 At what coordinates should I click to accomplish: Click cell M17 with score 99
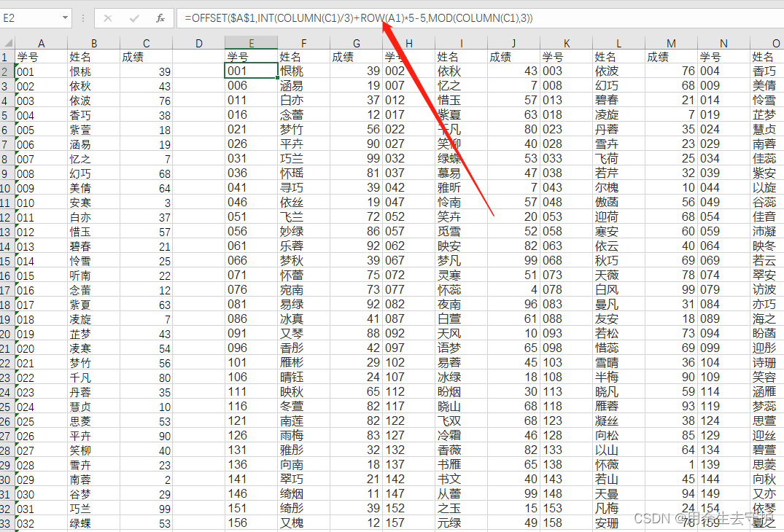pyautogui.click(x=671, y=289)
